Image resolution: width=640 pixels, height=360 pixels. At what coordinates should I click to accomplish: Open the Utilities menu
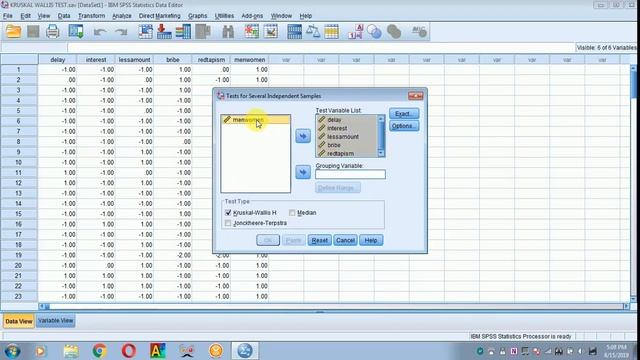tap(224, 16)
